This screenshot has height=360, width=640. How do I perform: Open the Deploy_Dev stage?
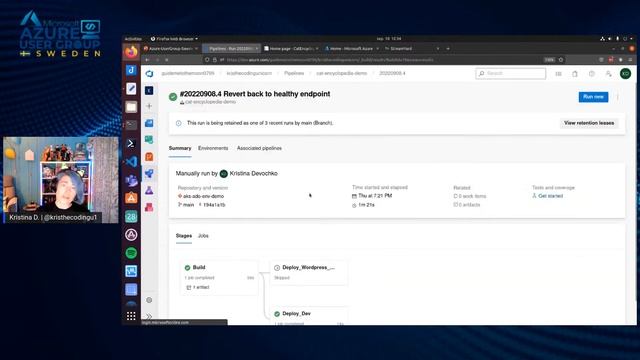309,316
